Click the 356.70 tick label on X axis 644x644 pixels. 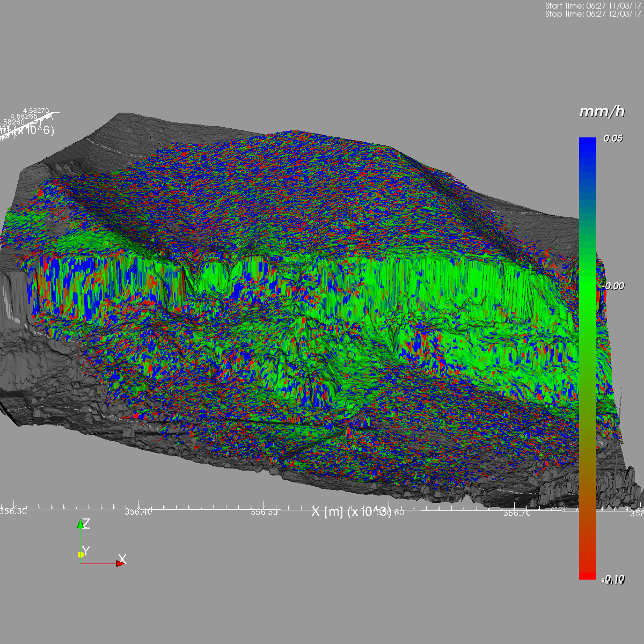[x=517, y=513]
